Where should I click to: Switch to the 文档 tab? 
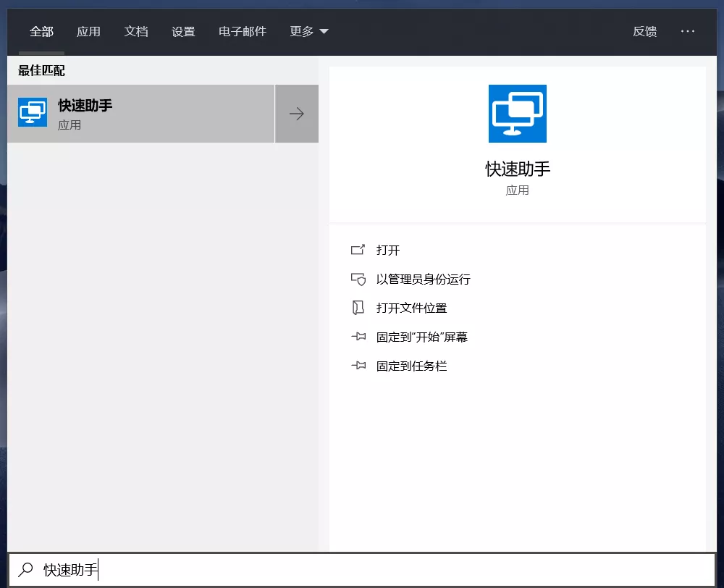(x=136, y=31)
